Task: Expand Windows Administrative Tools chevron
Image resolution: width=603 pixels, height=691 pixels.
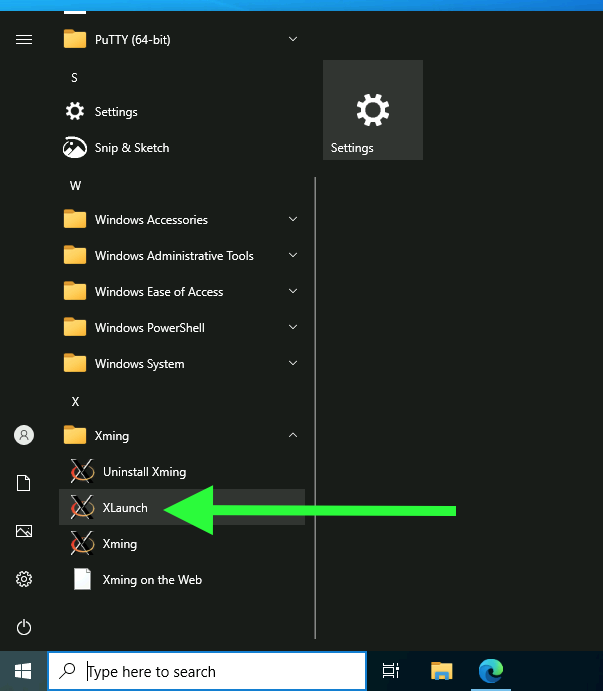Action: pos(293,255)
